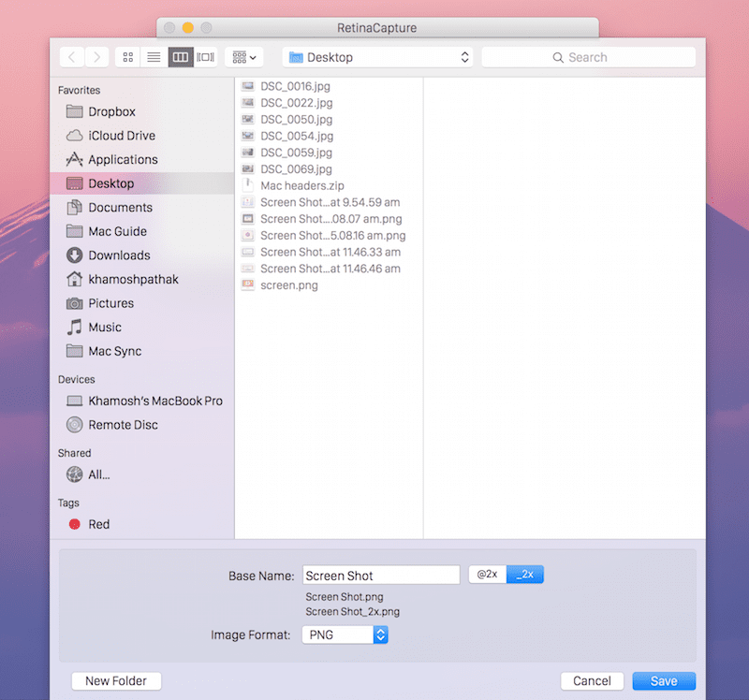
Task: Click the Cancel button
Action: 593,681
